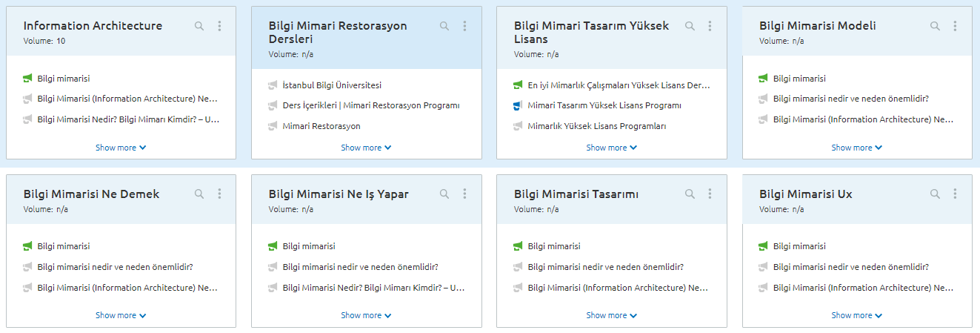Click blue megaphone icon beside Mimari Tasarım Yüksek Lisans Programı
The width and height of the screenshot is (980, 333).
coord(518,105)
